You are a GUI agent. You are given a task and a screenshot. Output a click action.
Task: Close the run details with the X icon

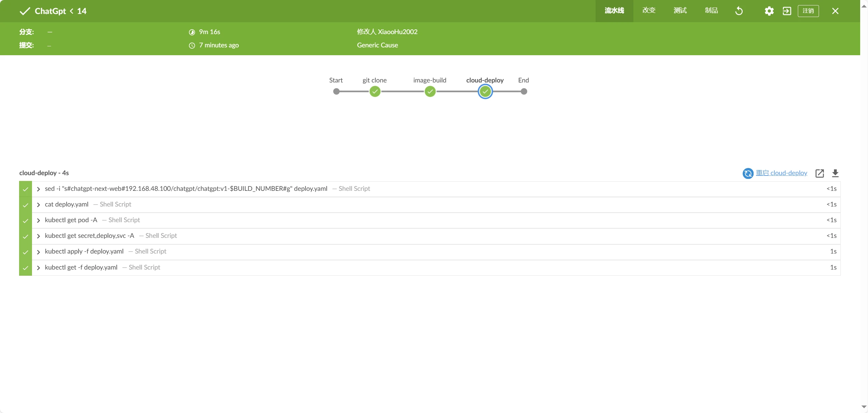click(x=835, y=11)
